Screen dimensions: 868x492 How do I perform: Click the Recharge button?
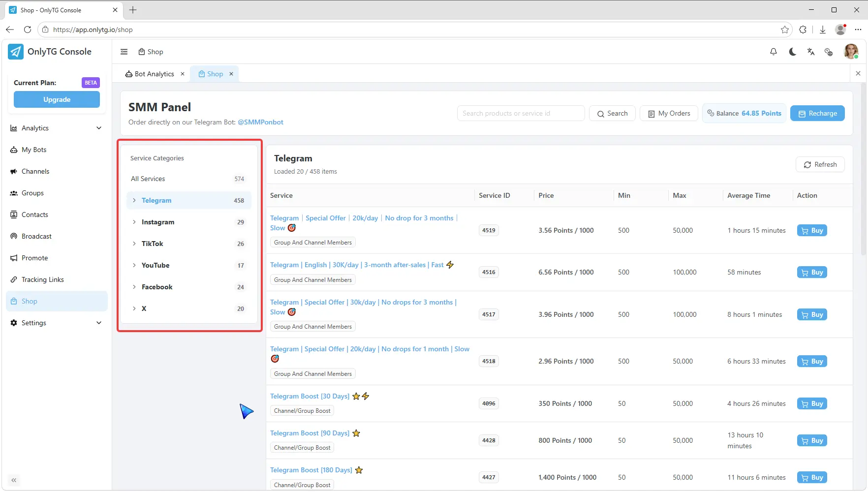point(817,113)
